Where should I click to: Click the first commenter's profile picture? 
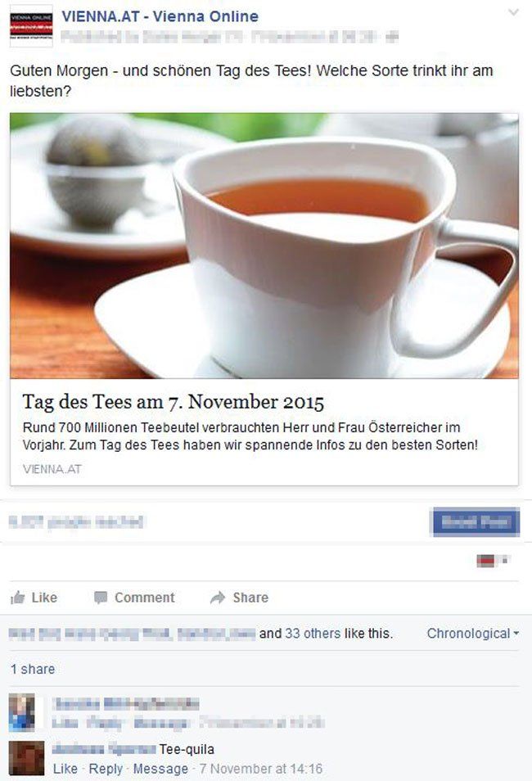(x=22, y=713)
